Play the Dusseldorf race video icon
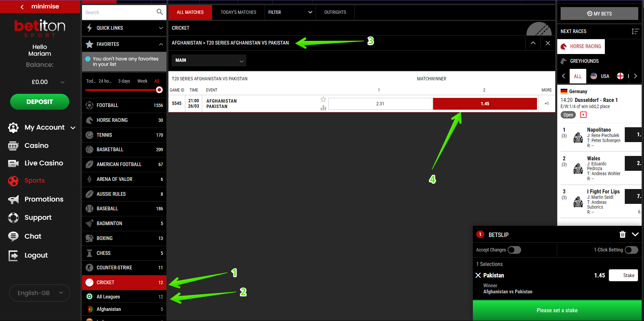The image size is (644, 321). click(x=583, y=115)
